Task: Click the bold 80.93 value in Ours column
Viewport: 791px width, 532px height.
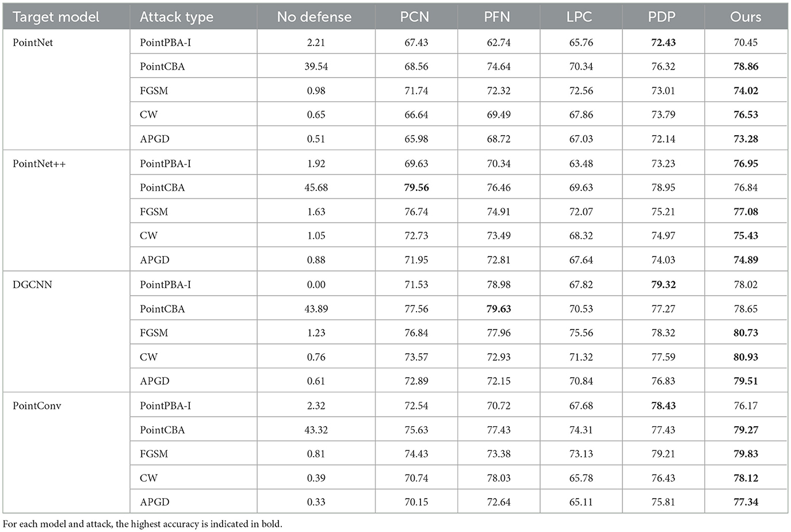Action: click(746, 357)
